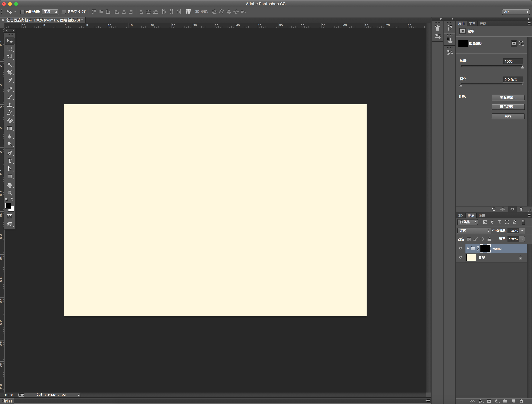
Task: Click the trash icon in Layers panel
Action: (x=521, y=401)
